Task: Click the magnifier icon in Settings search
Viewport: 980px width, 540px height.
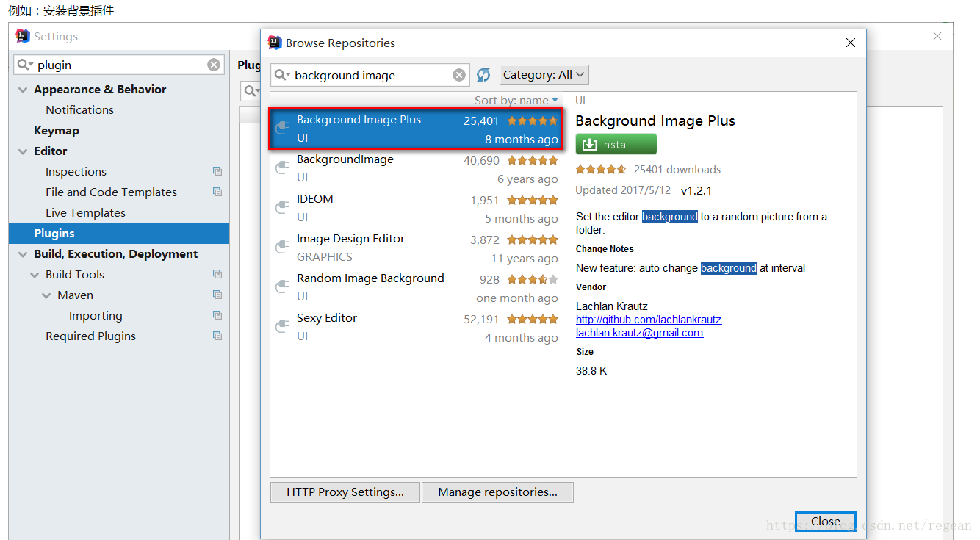Action: pyautogui.click(x=26, y=65)
